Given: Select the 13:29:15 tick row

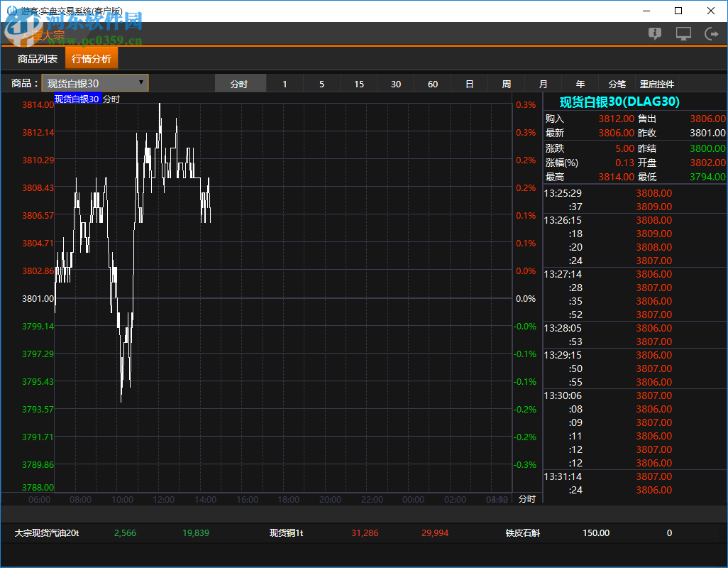Looking at the screenshot, I should click(x=634, y=355).
